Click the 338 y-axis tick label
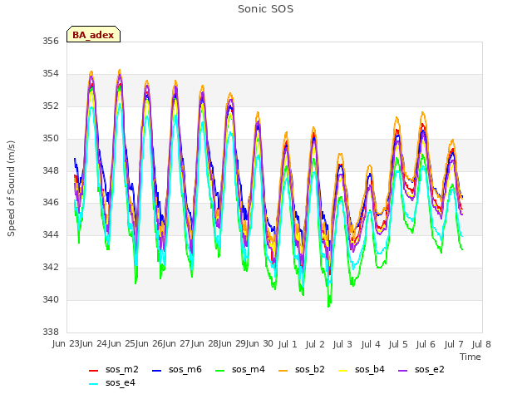Screen dimensions: 532x399 point(50,332)
